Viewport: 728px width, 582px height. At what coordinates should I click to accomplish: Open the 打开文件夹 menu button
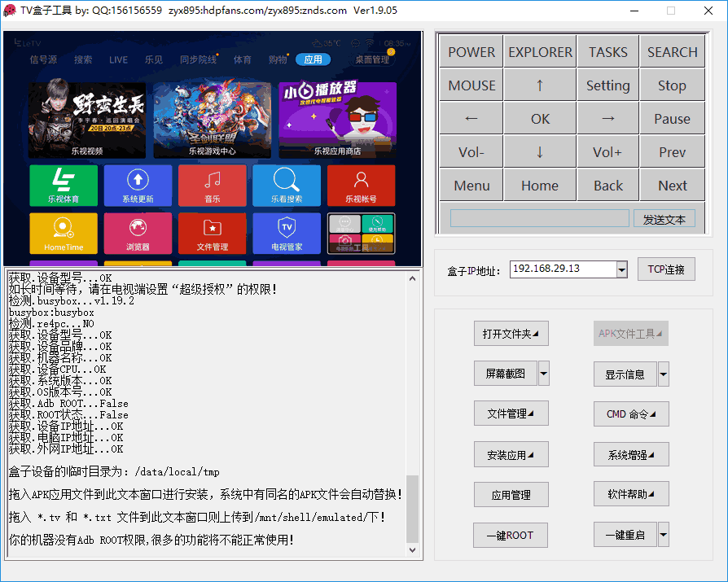pyautogui.click(x=511, y=333)
